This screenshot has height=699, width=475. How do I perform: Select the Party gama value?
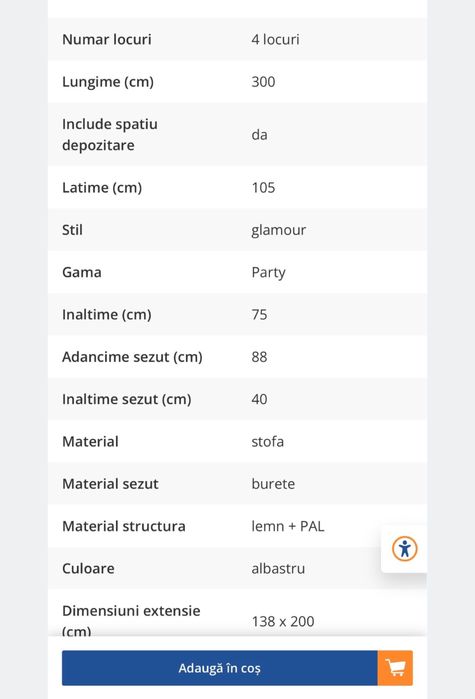pyautogui.click(x=268, y=272)
